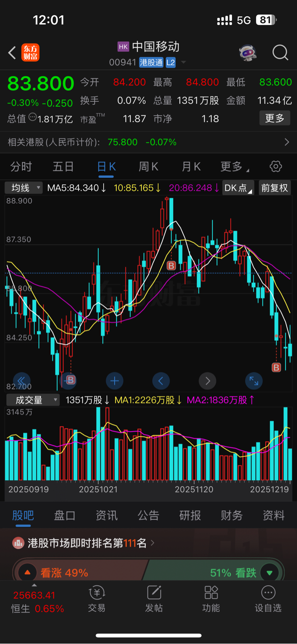
Task: Open the DK点 selector
Action: pyautogui.click(x=238, y=188)
